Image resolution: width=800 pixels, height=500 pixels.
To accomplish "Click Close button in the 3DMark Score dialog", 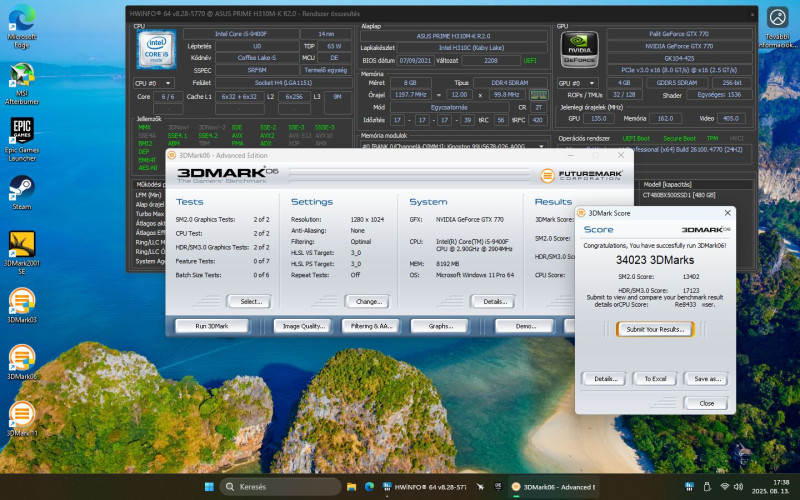I will click(x=706, y=403).
